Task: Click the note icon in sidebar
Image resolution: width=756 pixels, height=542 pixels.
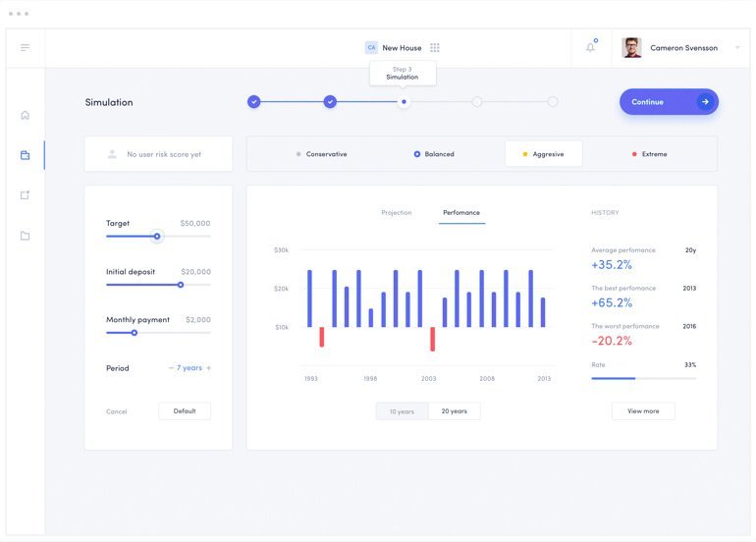Action: (25, 195)
